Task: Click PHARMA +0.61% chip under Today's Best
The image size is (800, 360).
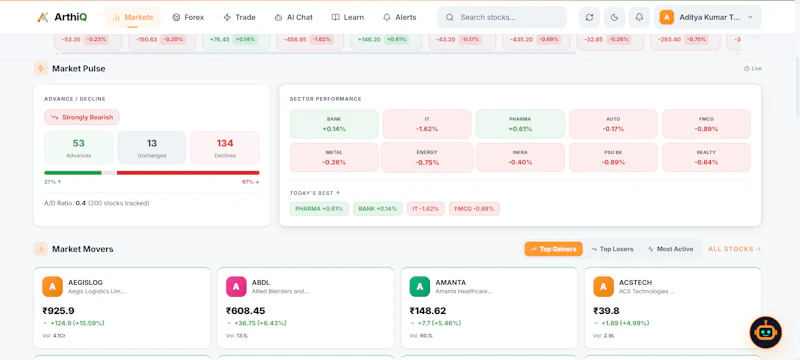Action: pyautogui.click(x=319, y=209)
